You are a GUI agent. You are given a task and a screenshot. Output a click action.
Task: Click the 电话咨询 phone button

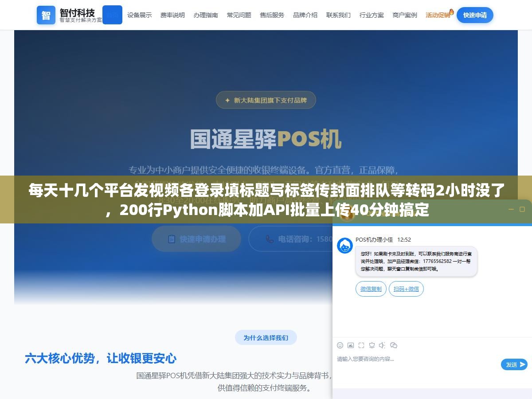(291, 239)
